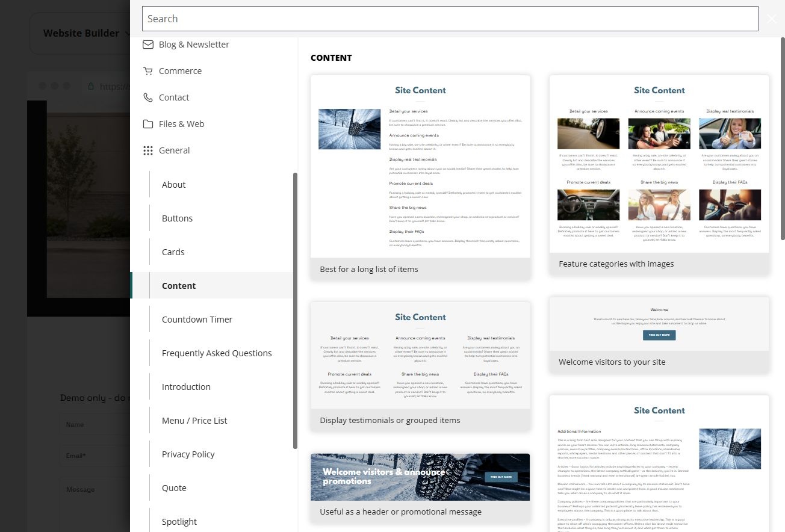Pick the 'Feature categories with images' layout
The width and height of the screenshot is (785, 532).
pyautogui.click(x=659, y=175)
